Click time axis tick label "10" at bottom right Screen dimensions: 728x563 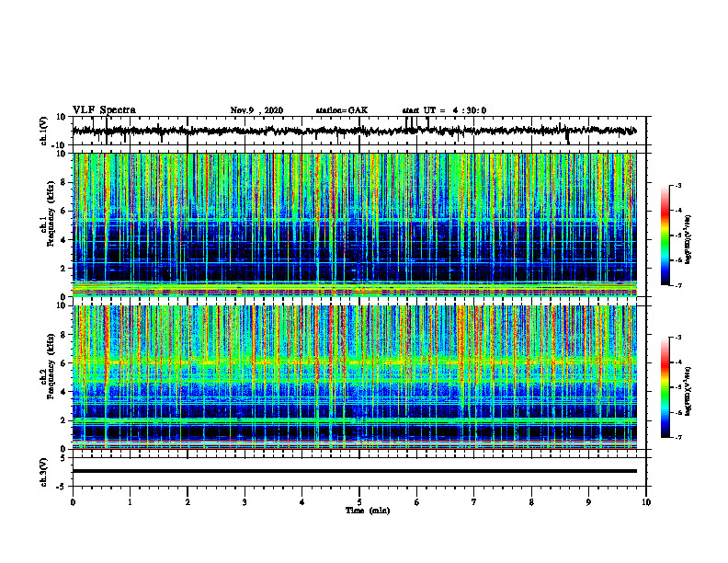pyautogui.click(x=646, y=502)
